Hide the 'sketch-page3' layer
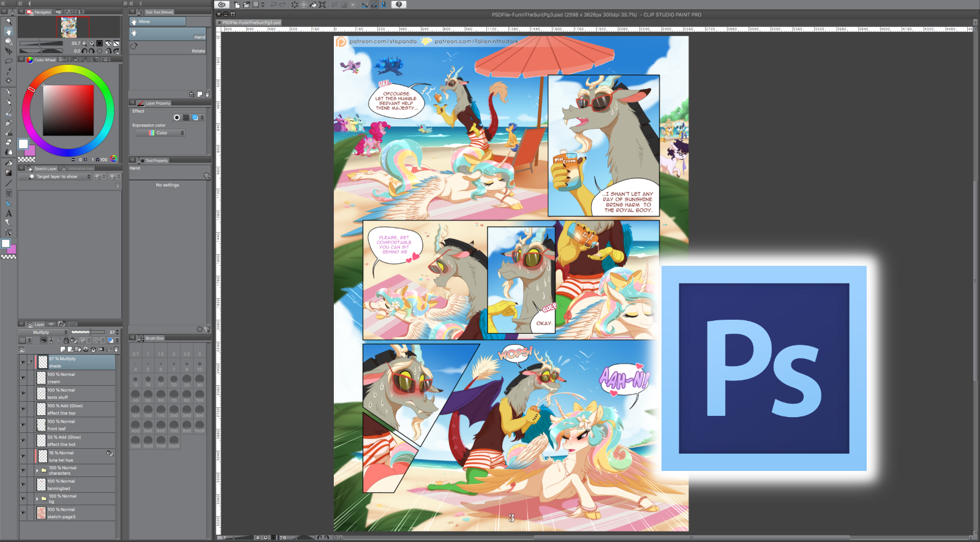 tap(23, 513)
